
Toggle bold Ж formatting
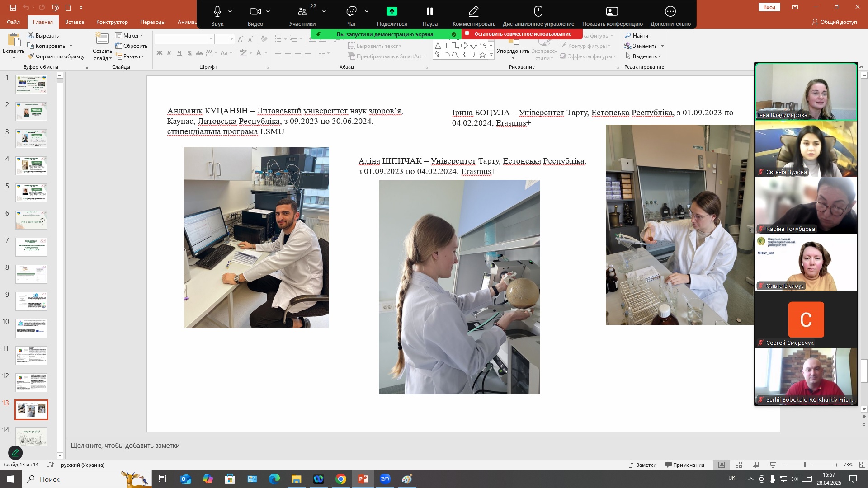pos(159,53)
